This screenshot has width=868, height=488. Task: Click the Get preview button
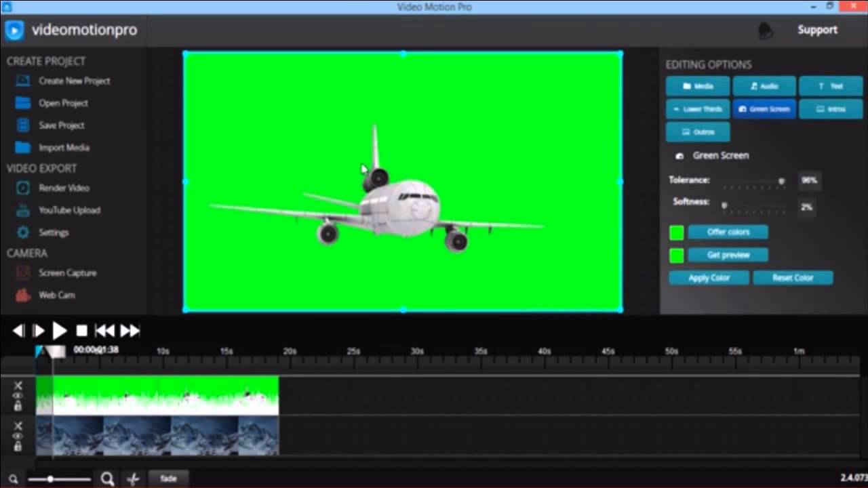coord(728,256)
